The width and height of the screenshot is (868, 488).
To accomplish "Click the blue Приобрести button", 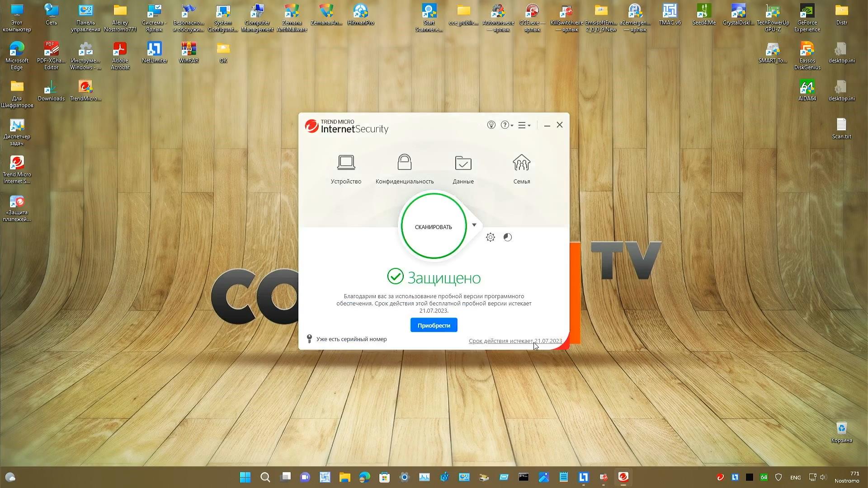I will point(434,325).
